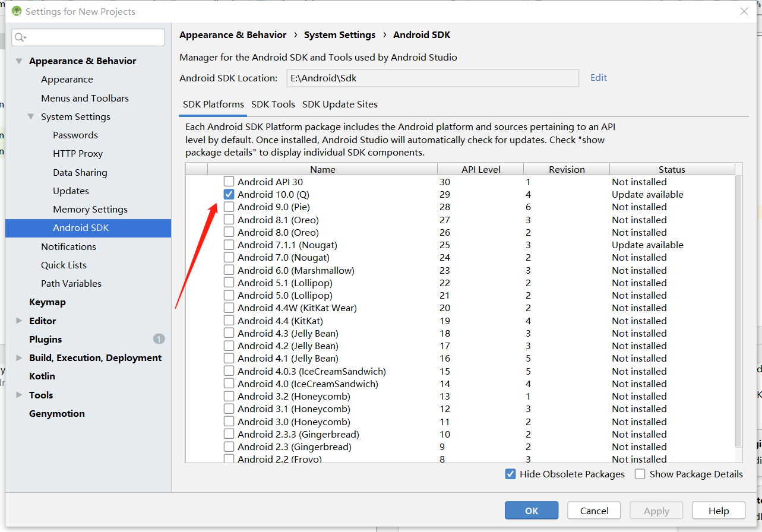Viewport: 762px width, 532px height.
Task: Click 'Update available' status for Android 10.0
Action: (647, 194)
